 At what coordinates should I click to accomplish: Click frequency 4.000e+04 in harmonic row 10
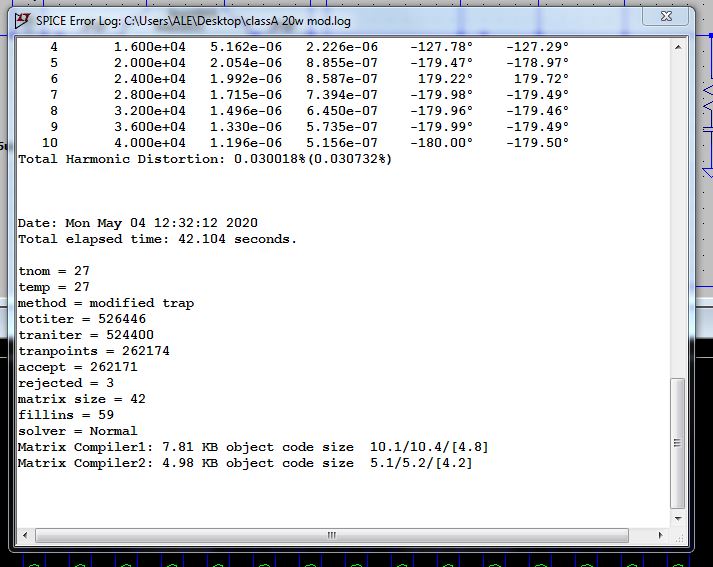click(x=150, y=143)
